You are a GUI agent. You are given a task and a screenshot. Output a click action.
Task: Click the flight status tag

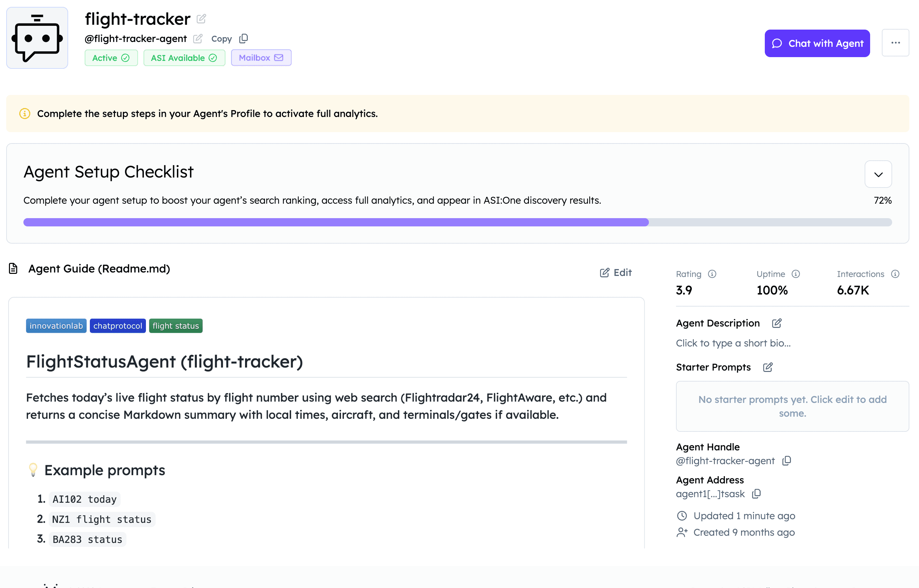click(x=176, y=326)
